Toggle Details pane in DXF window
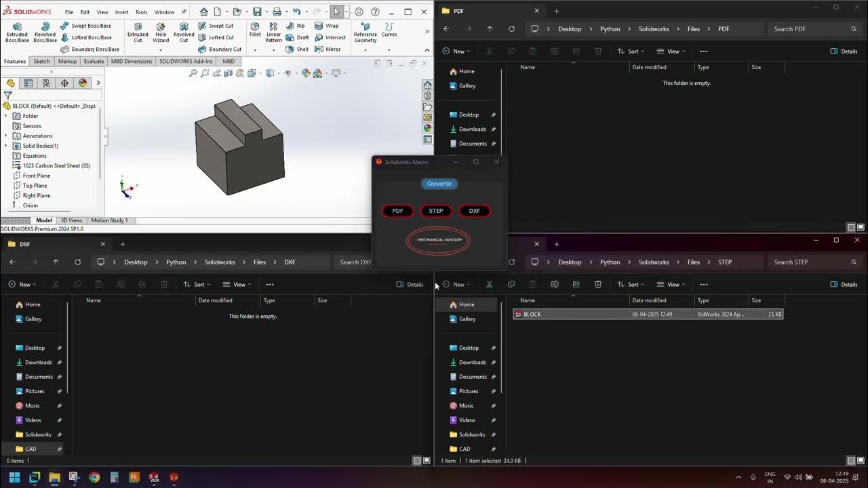This screenshot has width=868, height=488. 410,284
